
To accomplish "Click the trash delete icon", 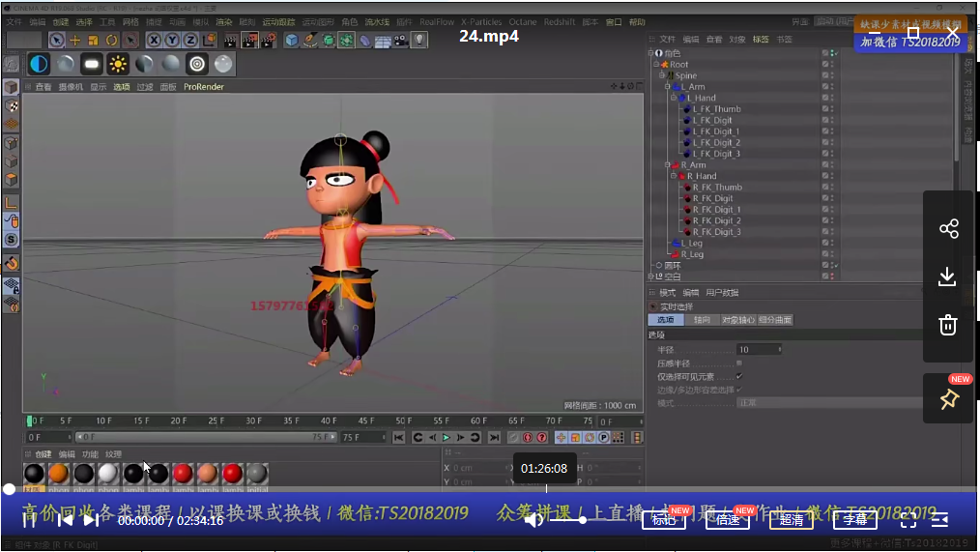I will (x=948, y=325).
